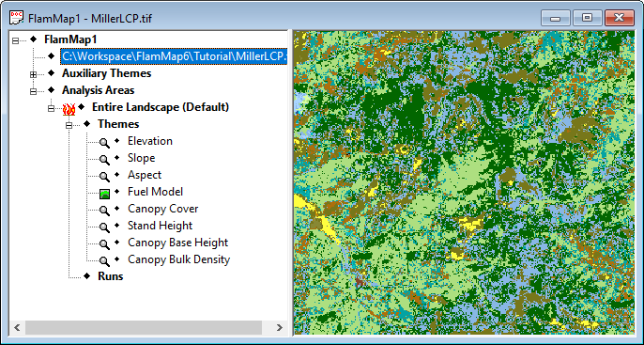Click the magnifier icon beside Stand Height
This screenshot has width=644, height=345.
104,227
